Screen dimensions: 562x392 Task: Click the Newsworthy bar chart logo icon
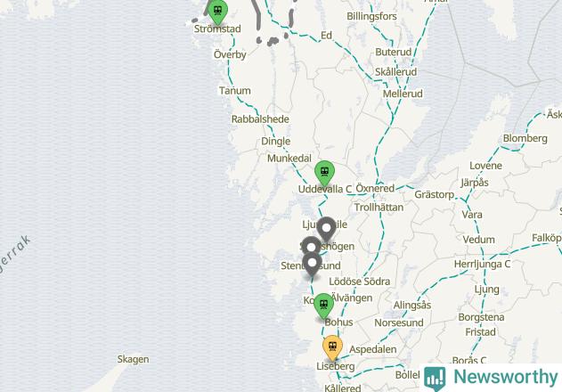(x=435, y=378)
